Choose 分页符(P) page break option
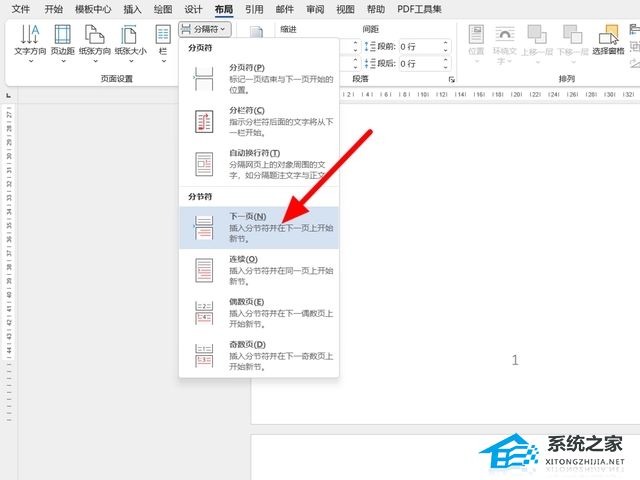Image resolution: width=640 pixels, height=480 pixels. (259, 78)
